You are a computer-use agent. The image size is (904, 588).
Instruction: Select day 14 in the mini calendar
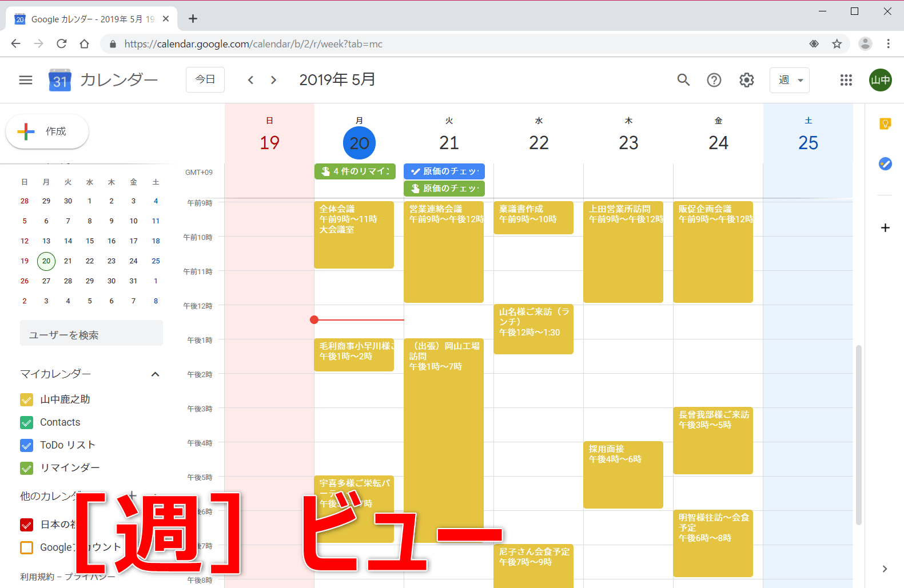68,241
